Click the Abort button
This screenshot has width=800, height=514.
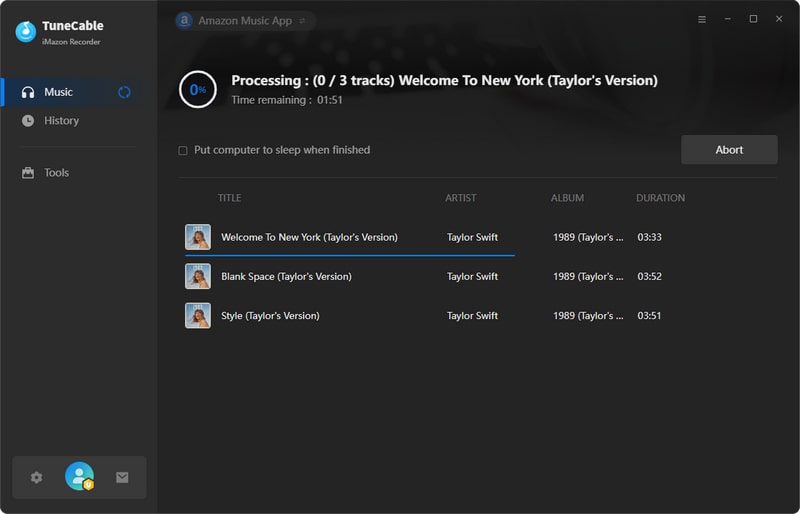click(729, 150)
